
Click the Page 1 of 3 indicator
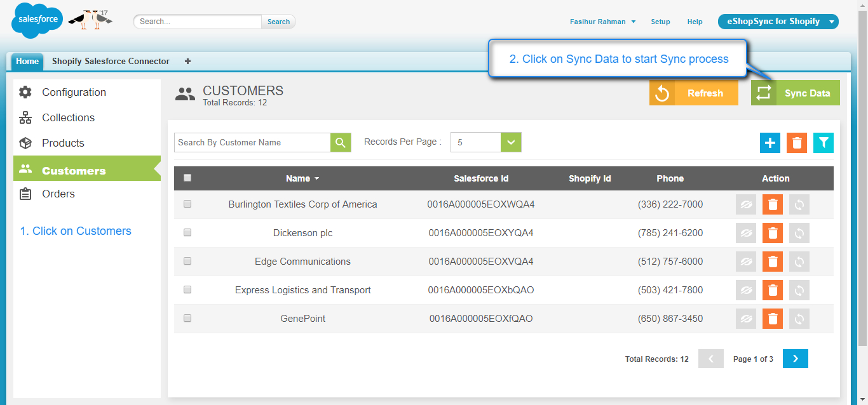753,359
